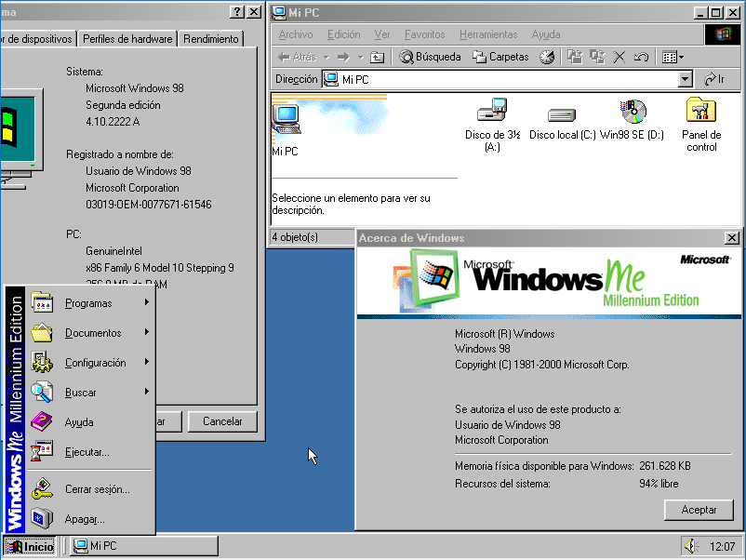746x560 pixels.
Task: Click the Ir go button
Action: coord(714,79)
